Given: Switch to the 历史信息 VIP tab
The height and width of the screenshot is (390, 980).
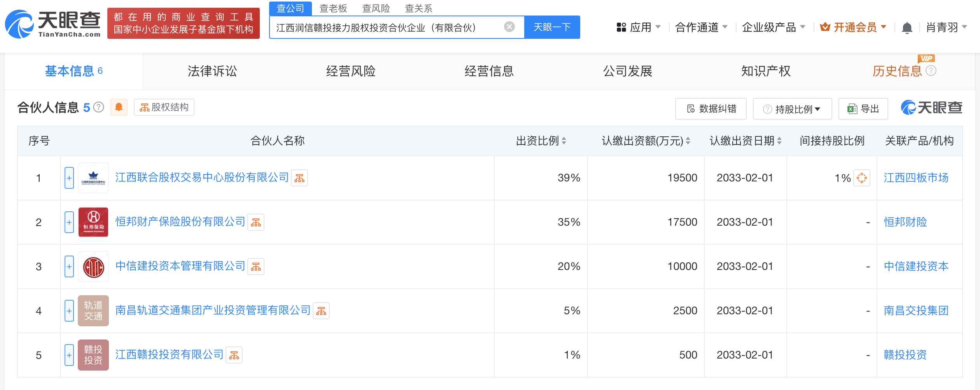Looking at the screenshot, I should coord(897,71).
